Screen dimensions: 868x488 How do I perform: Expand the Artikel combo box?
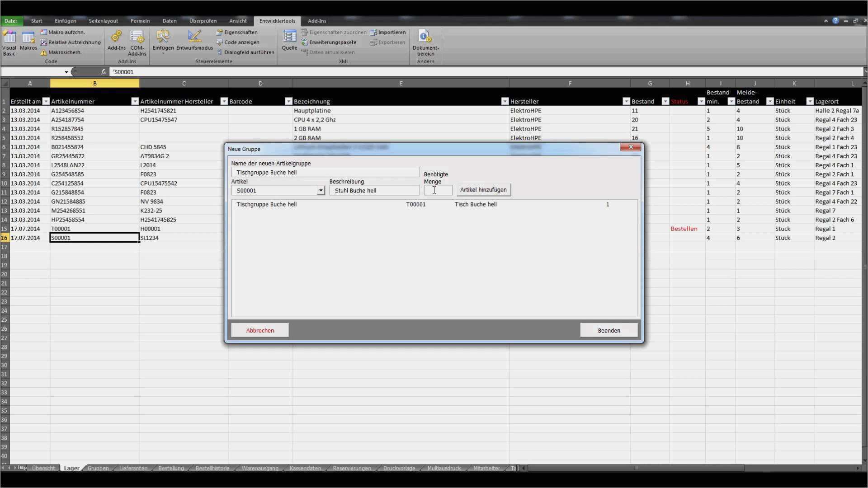pyautogui.click(x=321, y=191)
